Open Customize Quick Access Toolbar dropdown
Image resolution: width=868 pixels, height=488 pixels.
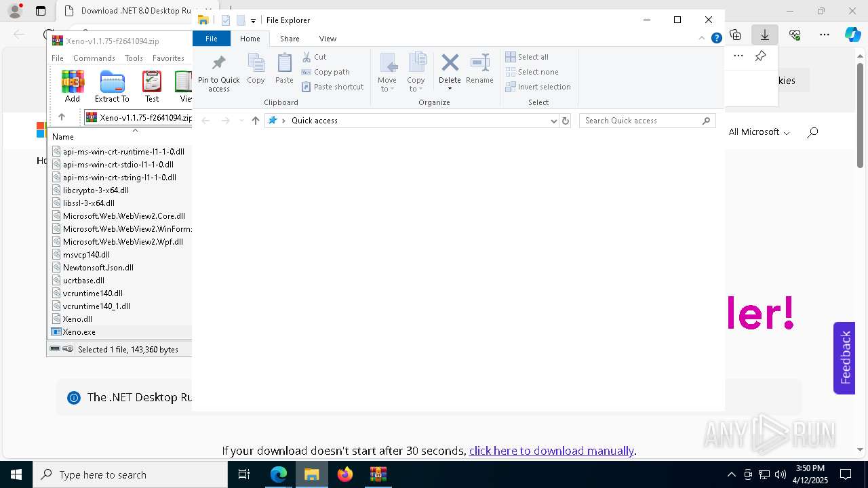[x=253, y=21]
